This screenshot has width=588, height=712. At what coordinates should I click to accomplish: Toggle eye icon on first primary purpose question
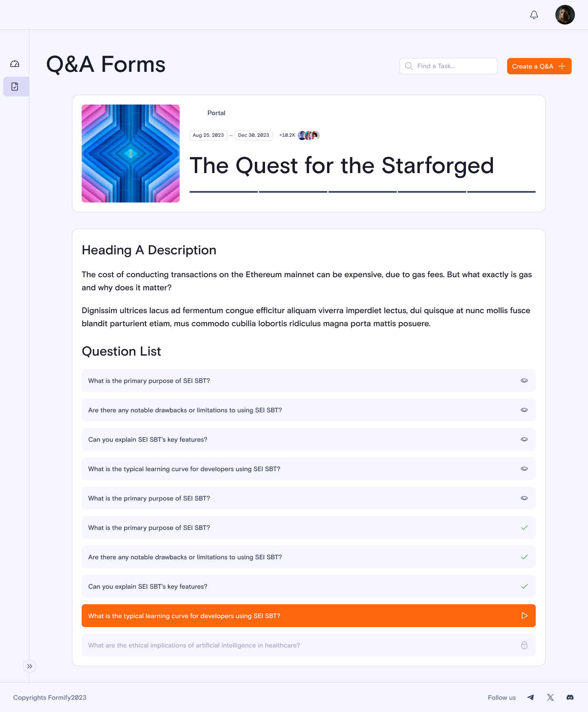524,380
